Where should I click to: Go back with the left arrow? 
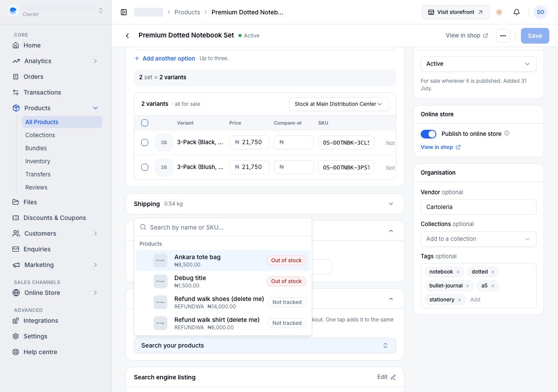(127, 36)
